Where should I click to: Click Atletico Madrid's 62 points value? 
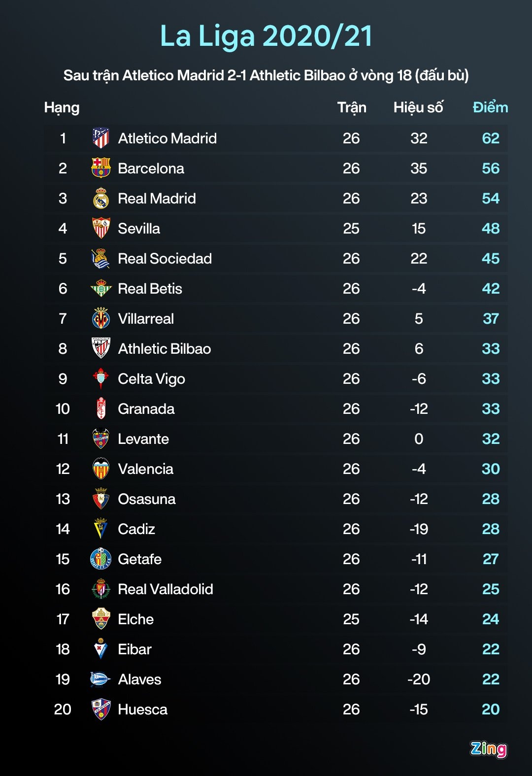pyautogui.click(x=491, y=138)
